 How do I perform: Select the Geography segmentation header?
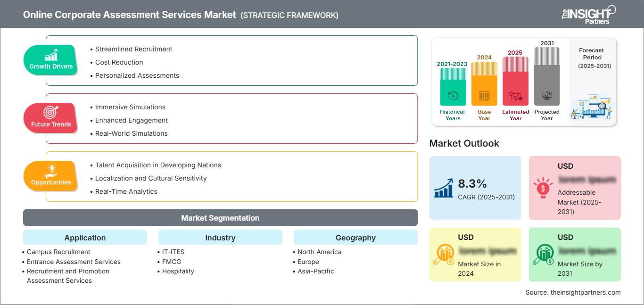(355, 237)
